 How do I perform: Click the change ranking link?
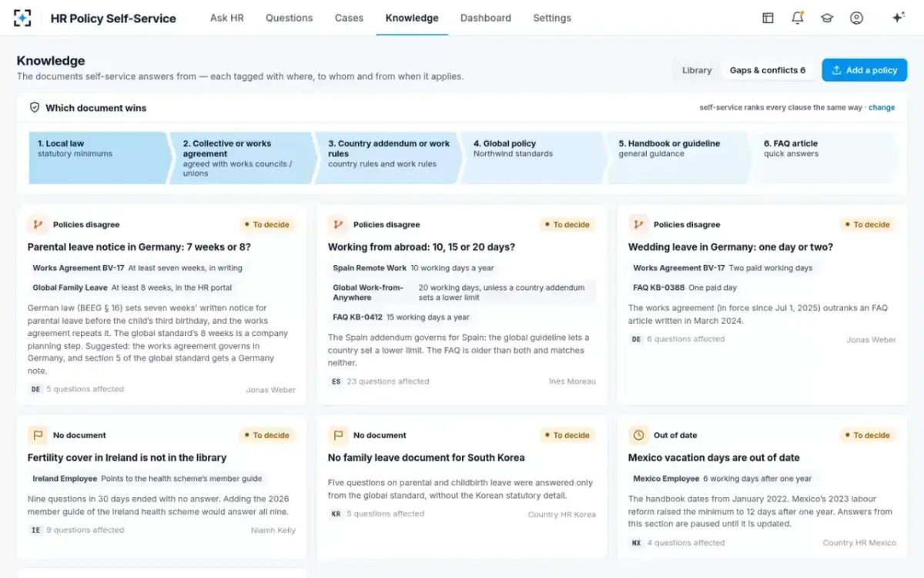click(x=882, y=108)
